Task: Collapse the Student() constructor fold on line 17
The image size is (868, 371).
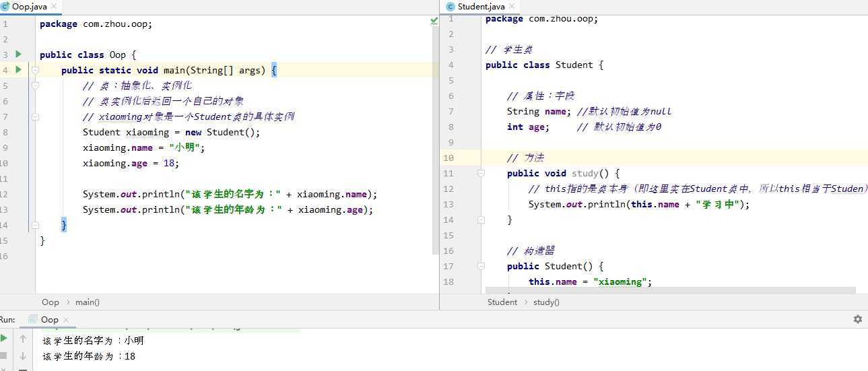Action: point(481,266)
